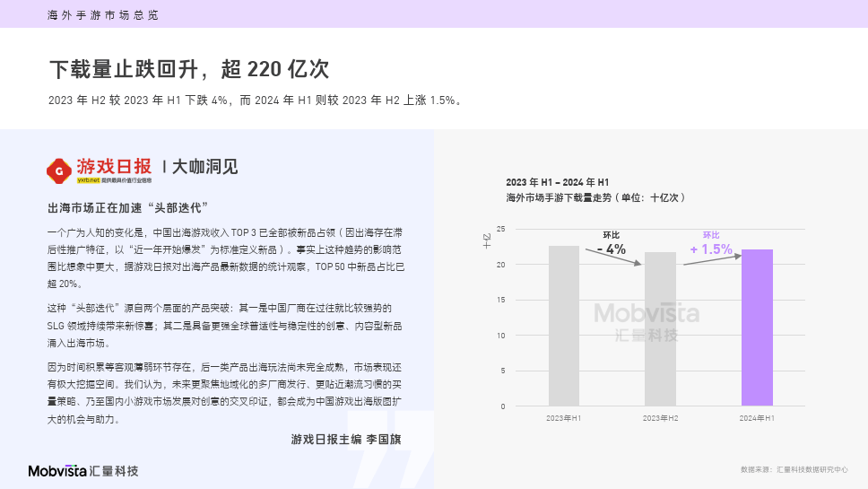Click the 大咖洞见 section label

(x=204, y=166)
